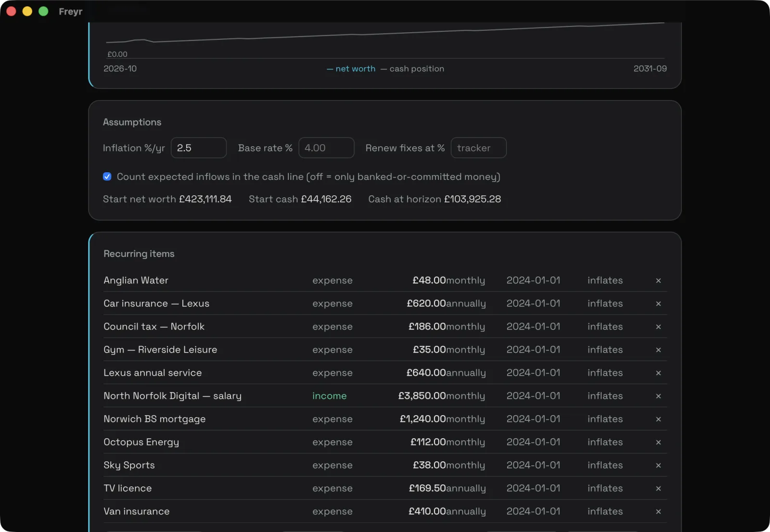Remove the Lexus annual service item
Screen dimensions: 770x532
pyautogui.click(x=658, y=373)
